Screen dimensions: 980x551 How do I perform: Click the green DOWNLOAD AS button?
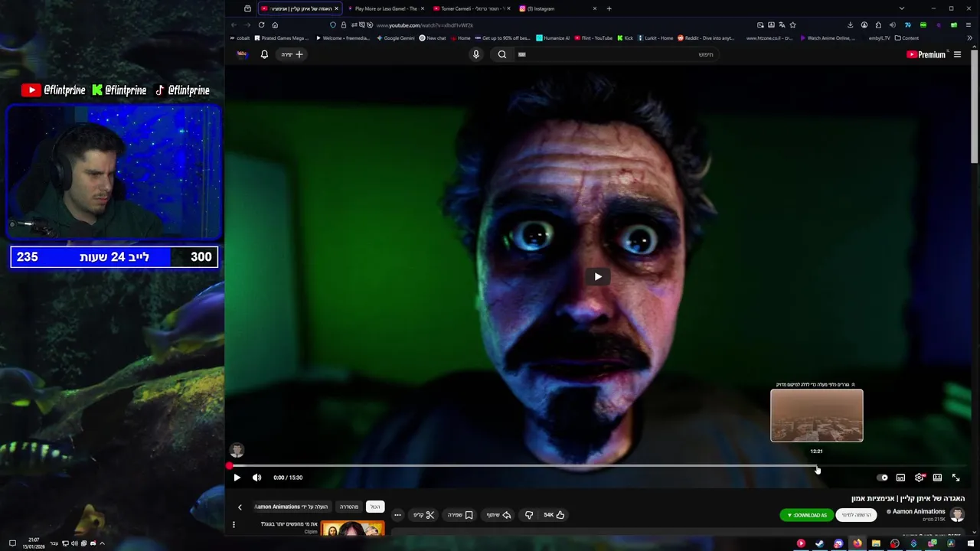tap(807, 515)
